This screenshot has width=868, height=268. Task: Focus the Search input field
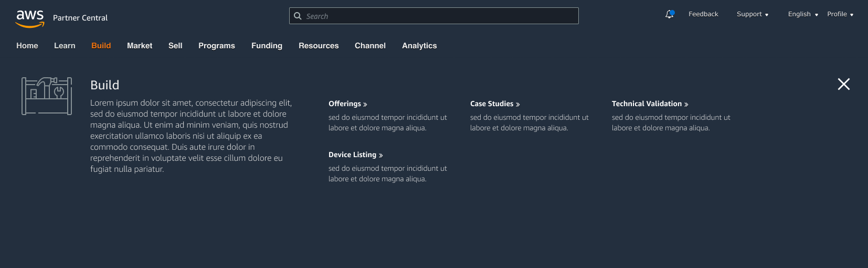[434, 16]
